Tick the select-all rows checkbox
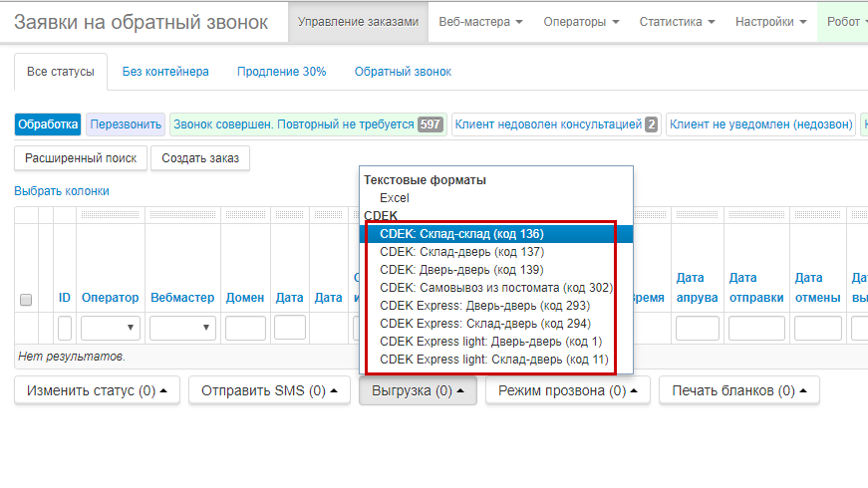This screenshot has width=868, height=488. point(26,300)
